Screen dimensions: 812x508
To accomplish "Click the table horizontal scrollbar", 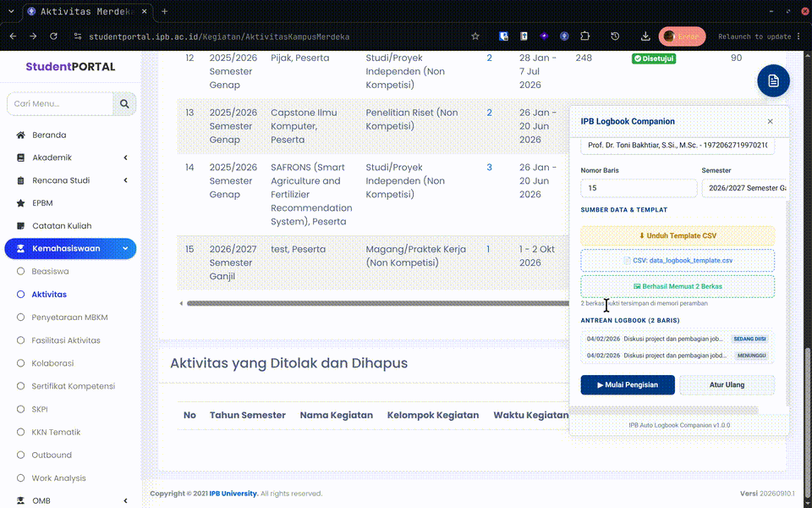I will [x=377, y=303].
